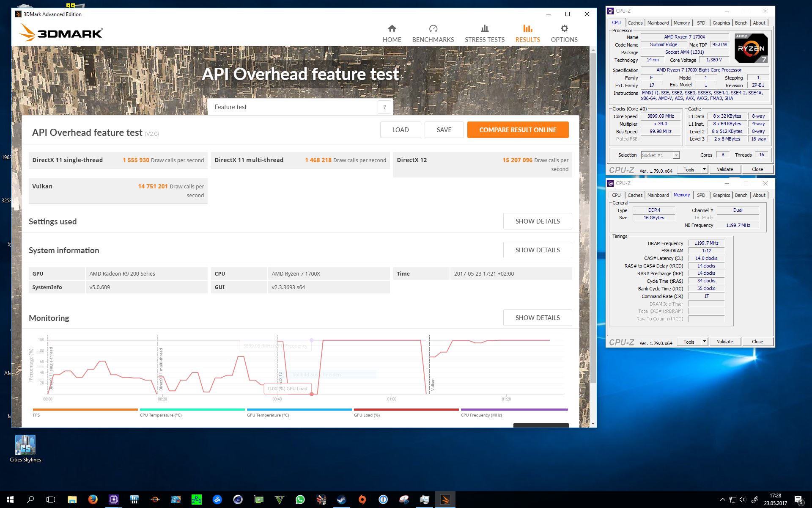
Task: Switch to Mainboard tab in upper CPU-Z
Action: [x=658, y=23]
